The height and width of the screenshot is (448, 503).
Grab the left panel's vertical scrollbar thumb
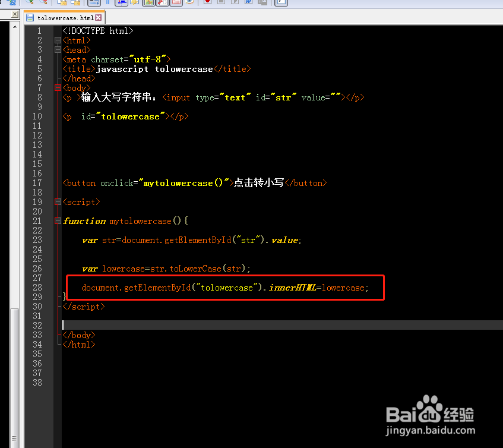click(15, 378)
